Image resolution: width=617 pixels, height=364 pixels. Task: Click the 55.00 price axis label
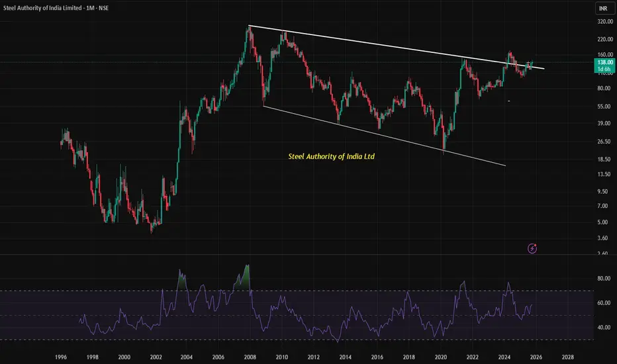click(604, 107)
